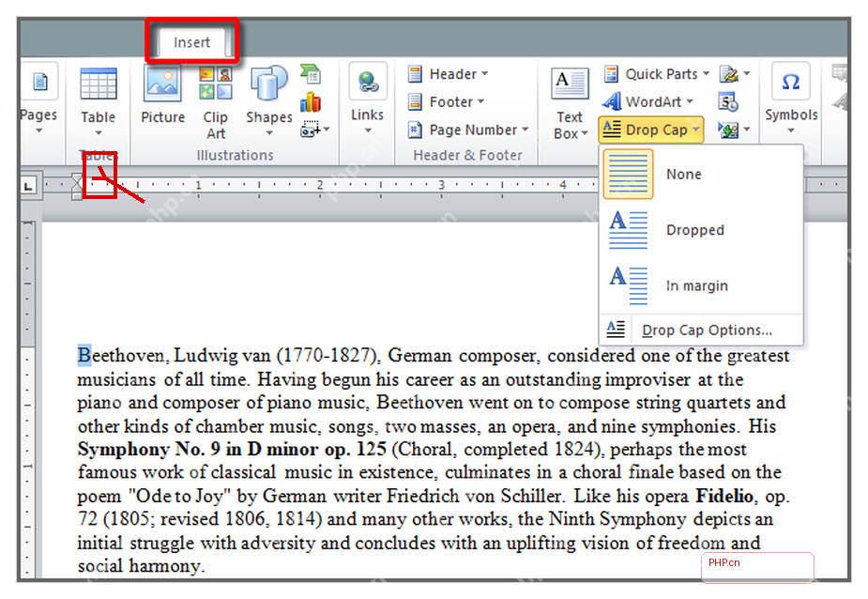
Task: Choose the In margin drop cap option
Action: [x=701, y=285]
